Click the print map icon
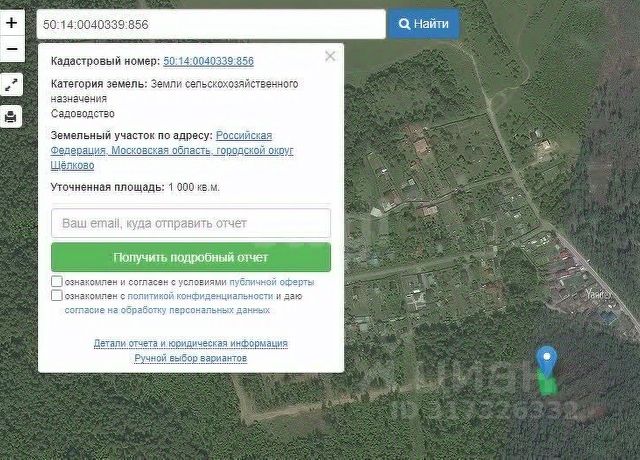Screen dimensions: 640x460 (11, 117)
